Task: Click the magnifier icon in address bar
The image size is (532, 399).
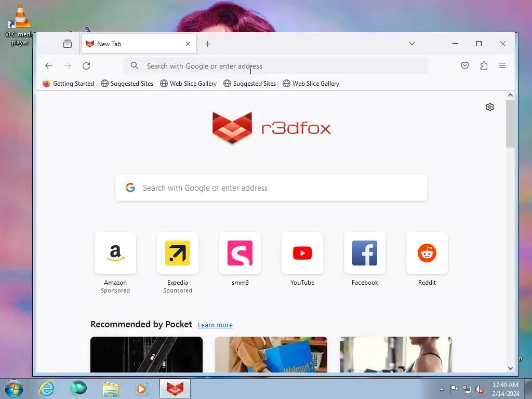Action: pos(135,65)
